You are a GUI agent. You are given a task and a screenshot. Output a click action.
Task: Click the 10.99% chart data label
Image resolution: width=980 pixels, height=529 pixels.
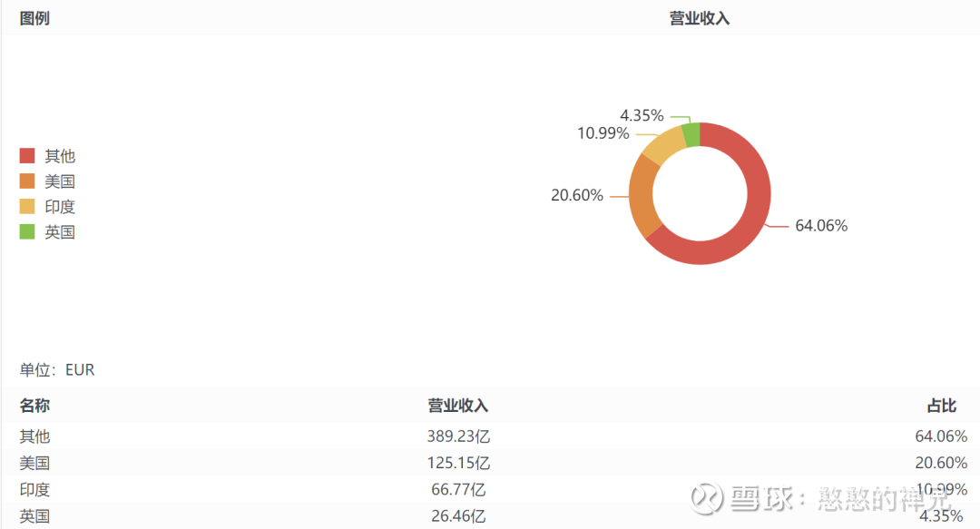[603, 133]
